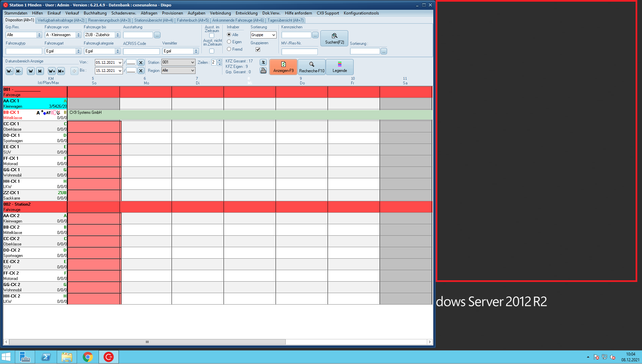Click the horizontal scrollbar thumb
Screen dimensions: 642x364
pyautogui.click(x=147, y=342)
